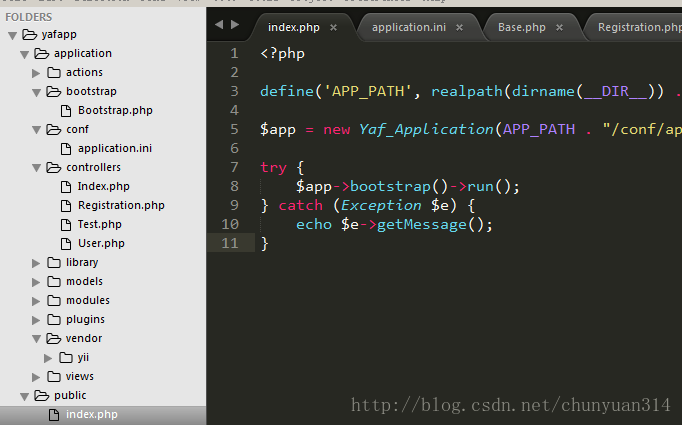Collapse the yafapp root folder arrow
Viewport: 682px width, 425px height.
click(x=13, y=35)
